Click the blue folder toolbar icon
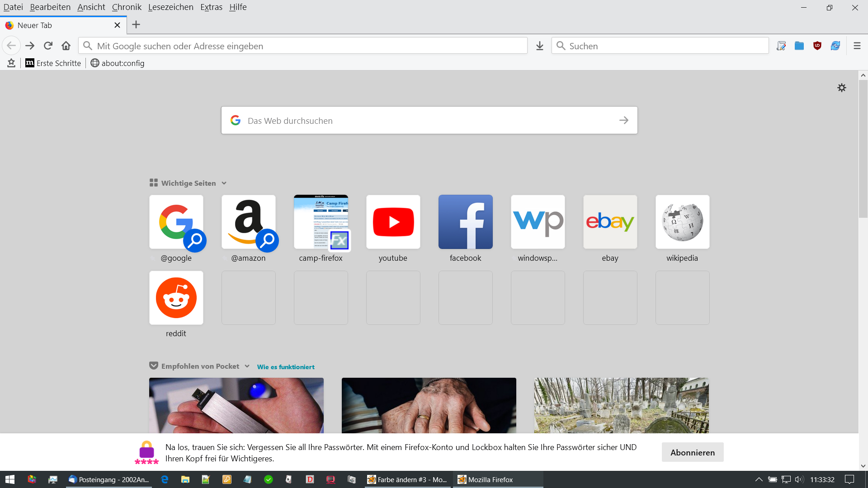This screenshot has height=488, width=868. [x=799, y=46]
